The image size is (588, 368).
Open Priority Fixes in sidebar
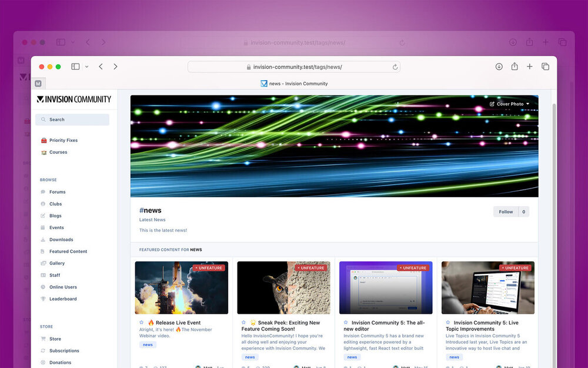point(63,141)
